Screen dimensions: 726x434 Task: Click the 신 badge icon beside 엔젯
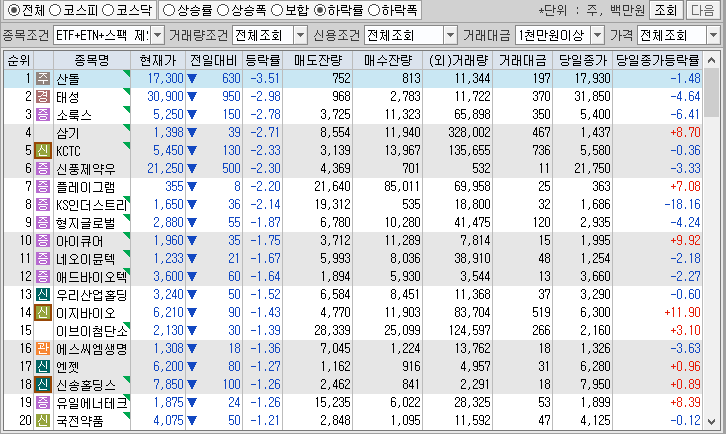tap(43, 366)
